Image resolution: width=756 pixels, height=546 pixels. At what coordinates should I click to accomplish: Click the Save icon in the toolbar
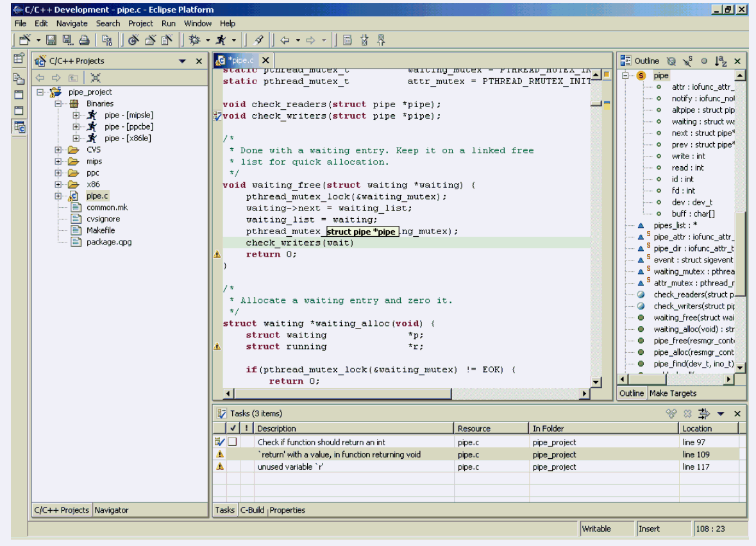coord(51,40)
